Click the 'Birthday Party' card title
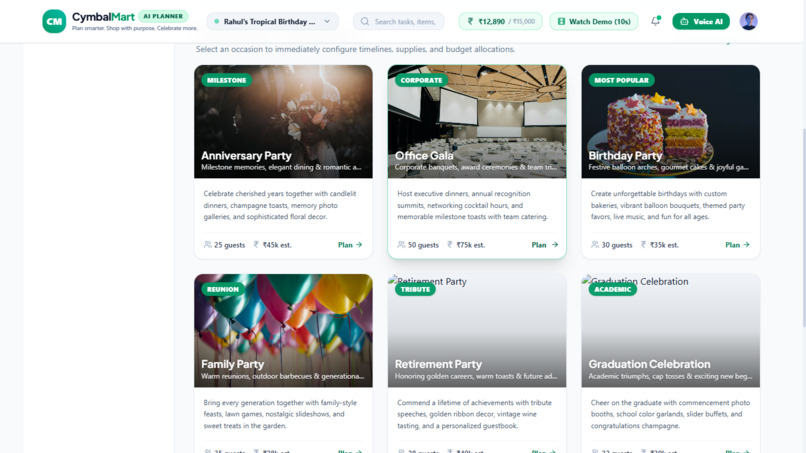Viewport: 806px width, 453px height. (625, 156)
